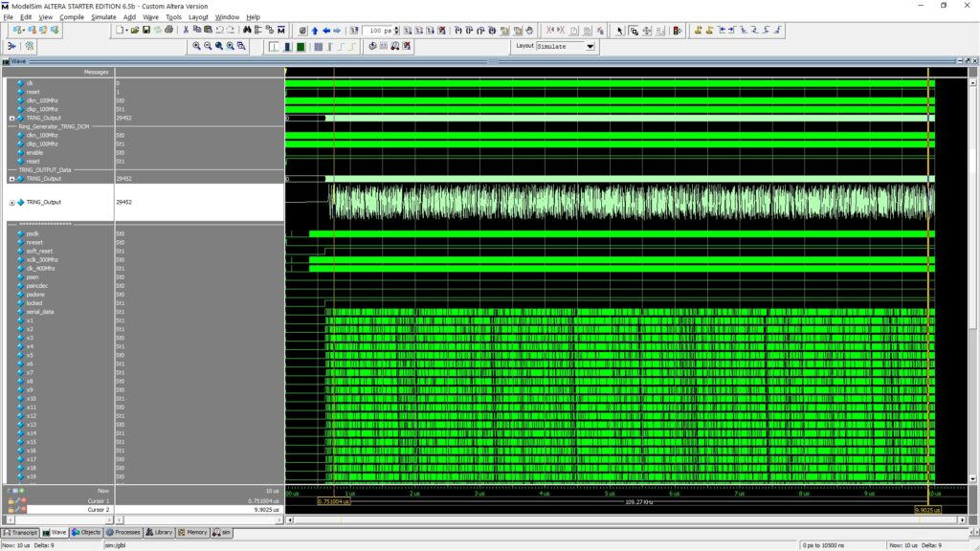This screenshot has height=551, width=980.
Task: Switch to the Transcript tab
Action: (x=21, y=532)
